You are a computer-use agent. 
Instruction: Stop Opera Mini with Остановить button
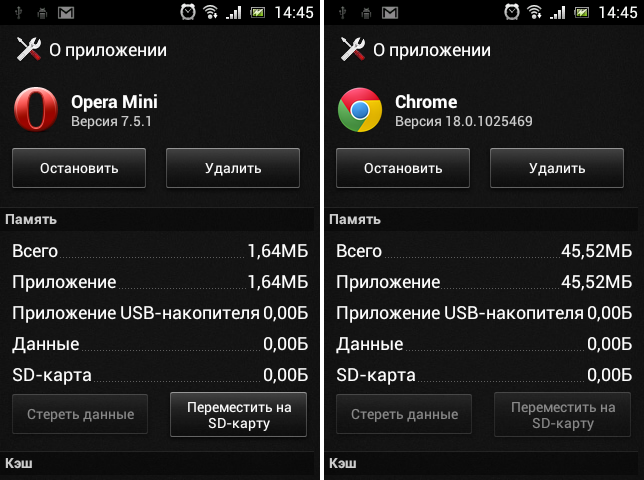79,168
